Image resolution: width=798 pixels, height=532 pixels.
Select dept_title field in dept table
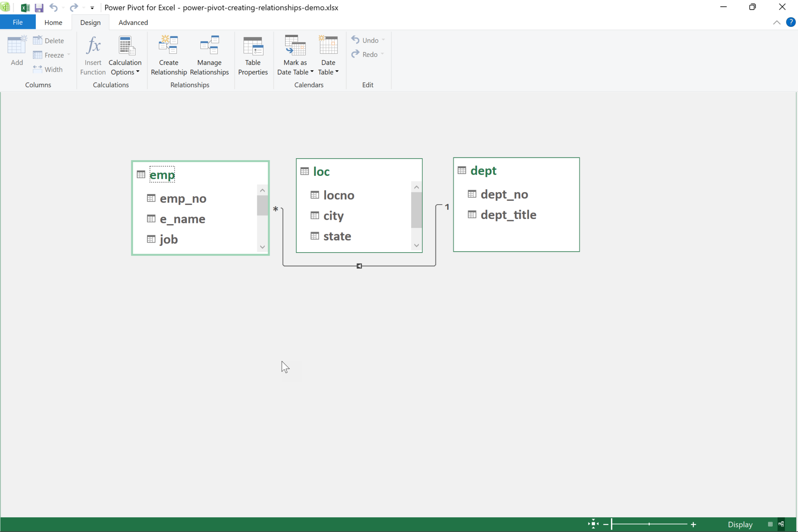click(x=508, y=215)
